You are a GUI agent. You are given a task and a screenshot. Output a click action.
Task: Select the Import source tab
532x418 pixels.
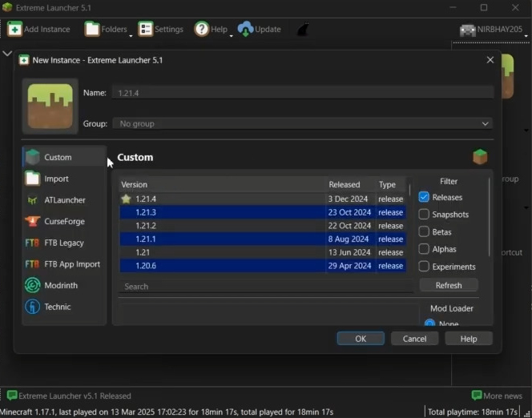click(x=64, y=179)
